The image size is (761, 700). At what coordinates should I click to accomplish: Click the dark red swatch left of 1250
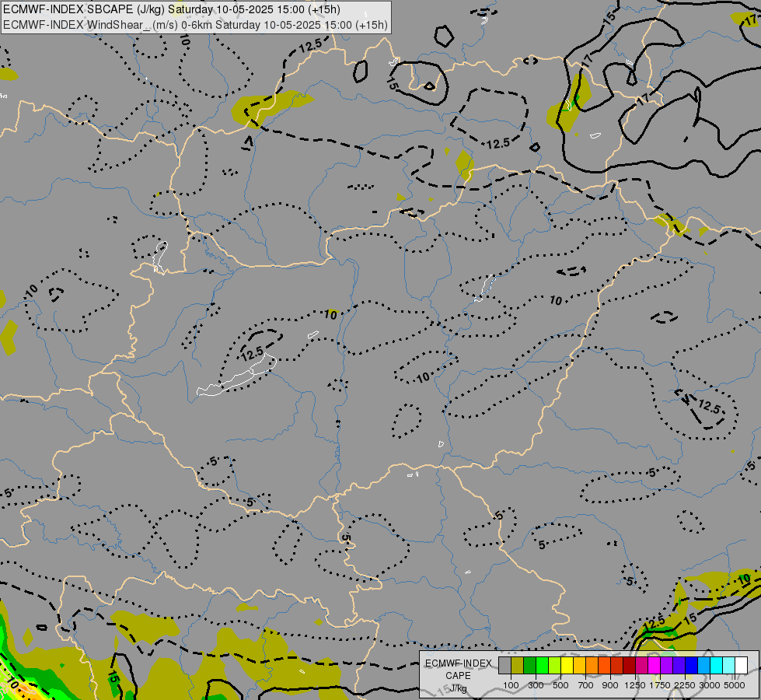coord(630,666)
